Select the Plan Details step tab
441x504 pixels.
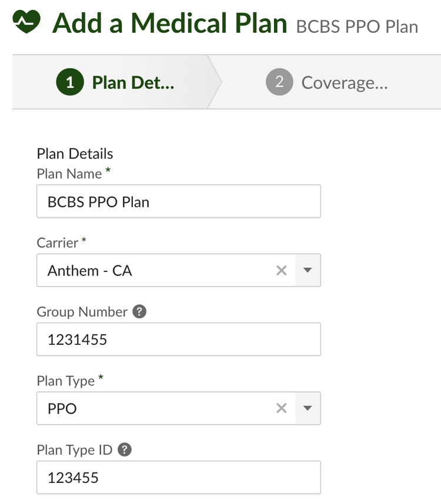point(118,82)
